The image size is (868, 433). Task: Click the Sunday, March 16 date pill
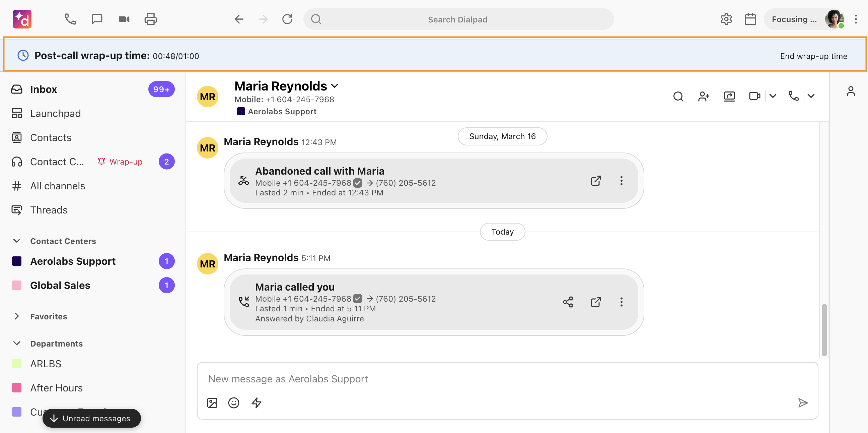pyautogui.click(x=502, y=137)
